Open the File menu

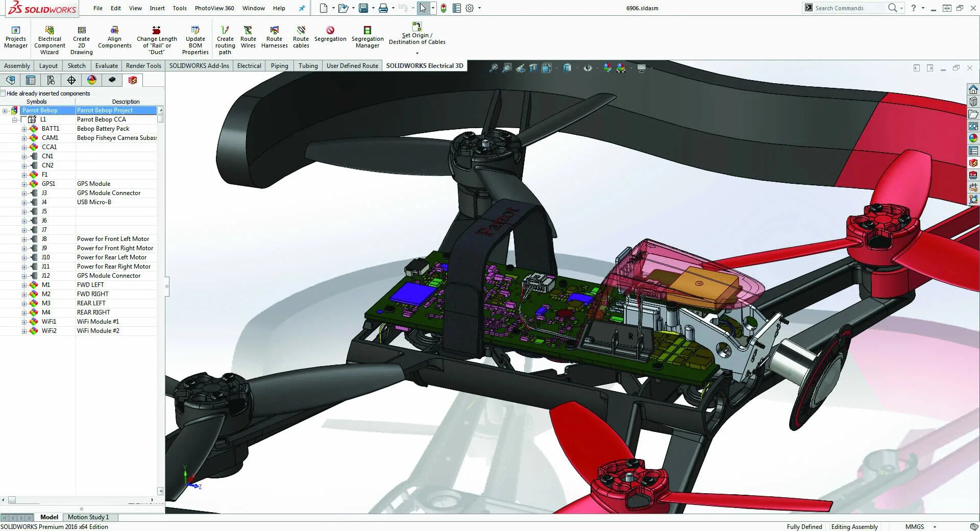coord(98,8)
